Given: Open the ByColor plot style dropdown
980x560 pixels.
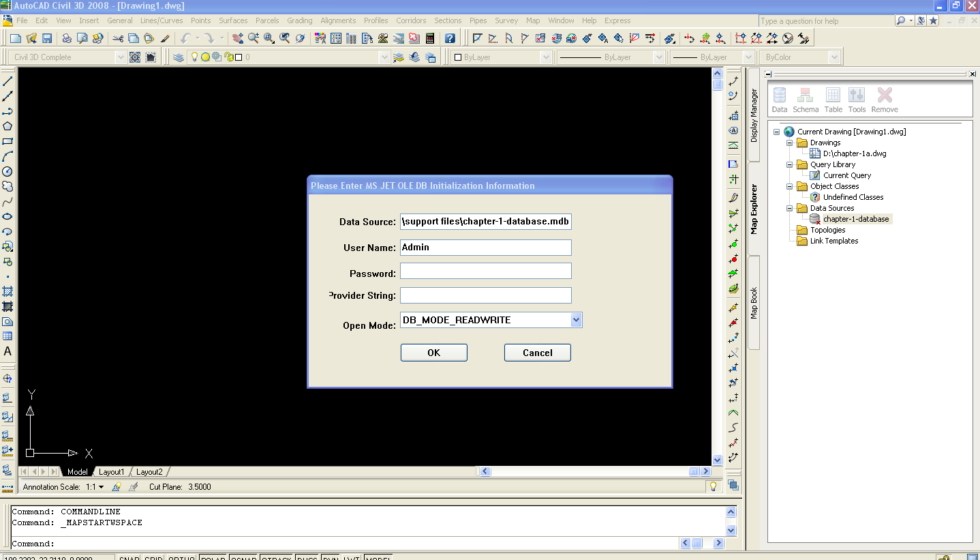Looking at the screenshot, I should pos(836,57).
